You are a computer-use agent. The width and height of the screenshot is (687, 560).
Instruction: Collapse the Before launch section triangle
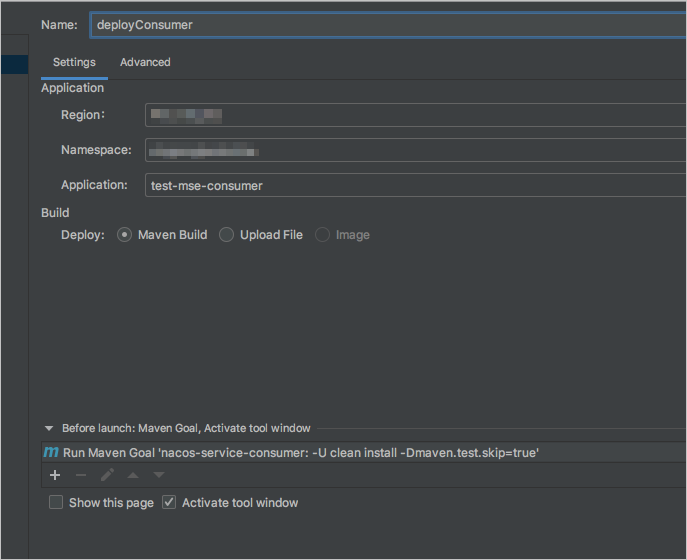(49, 428)
